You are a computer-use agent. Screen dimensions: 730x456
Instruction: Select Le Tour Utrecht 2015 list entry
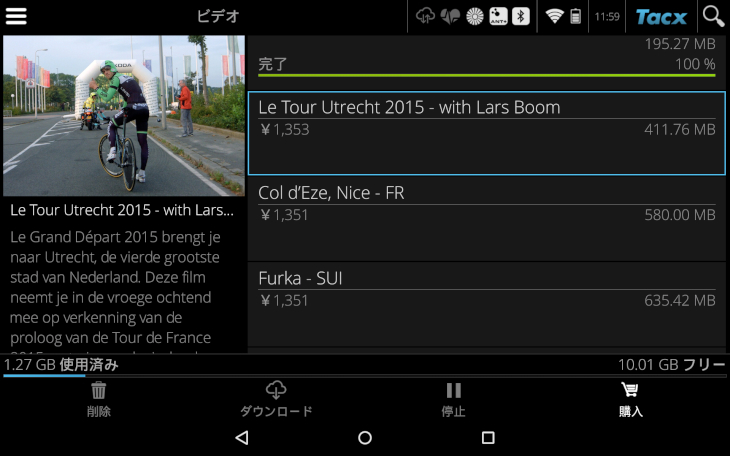(x=487, y=133)
